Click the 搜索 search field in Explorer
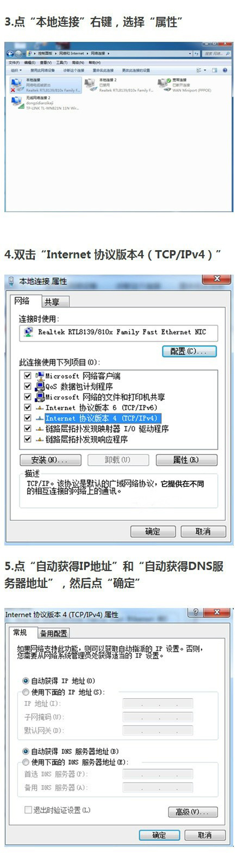This screenshot has height=868, width=238. (x=217, y=53)
